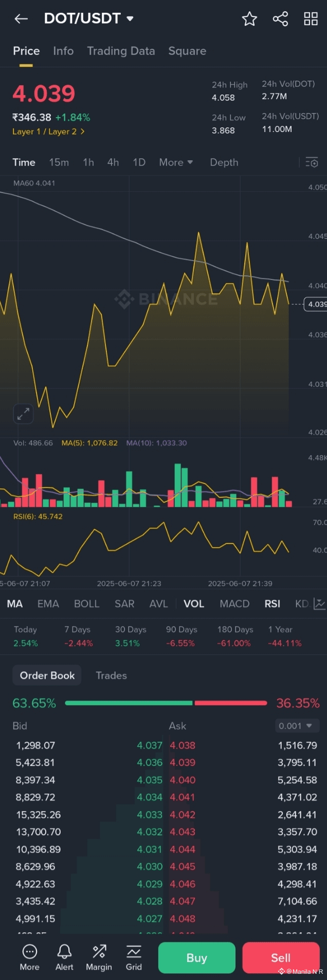The height and width of the screenshot is (980, 327).
Task: Open the More menu icon in bottom bar
Action: (x=29, y=958)
